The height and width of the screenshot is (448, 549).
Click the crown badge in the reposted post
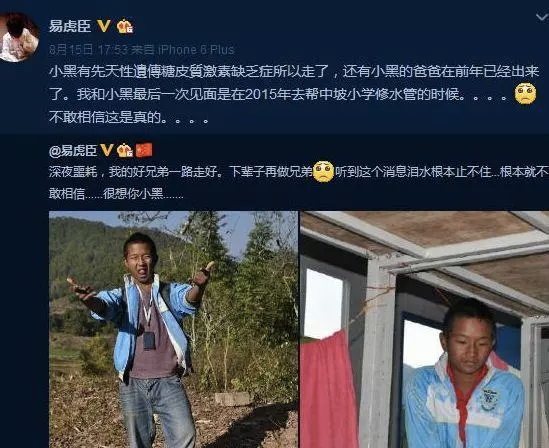(125, 150)
